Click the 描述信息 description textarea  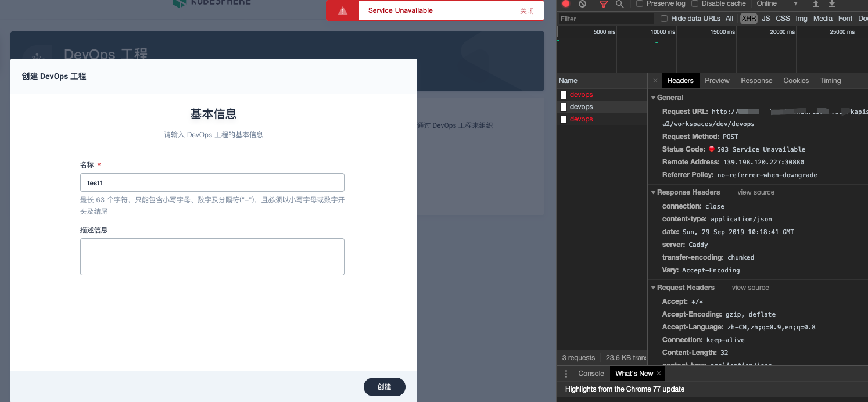point(212,257)
